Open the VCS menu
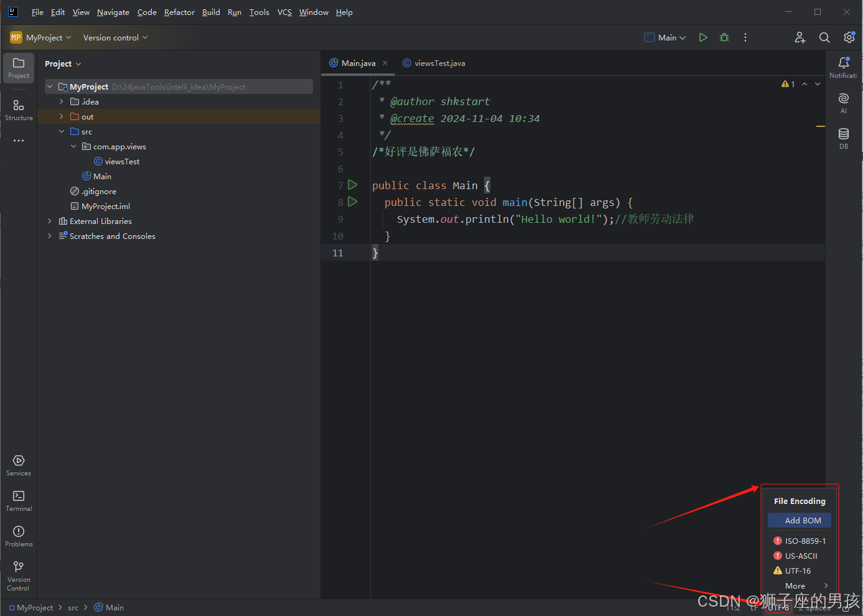863x616 pixels. (284, 12)
